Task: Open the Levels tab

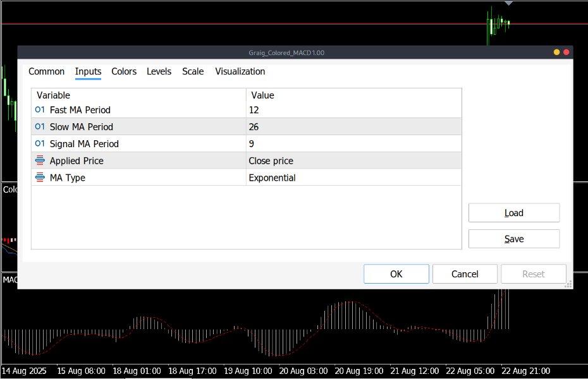Action: point(159,71)
